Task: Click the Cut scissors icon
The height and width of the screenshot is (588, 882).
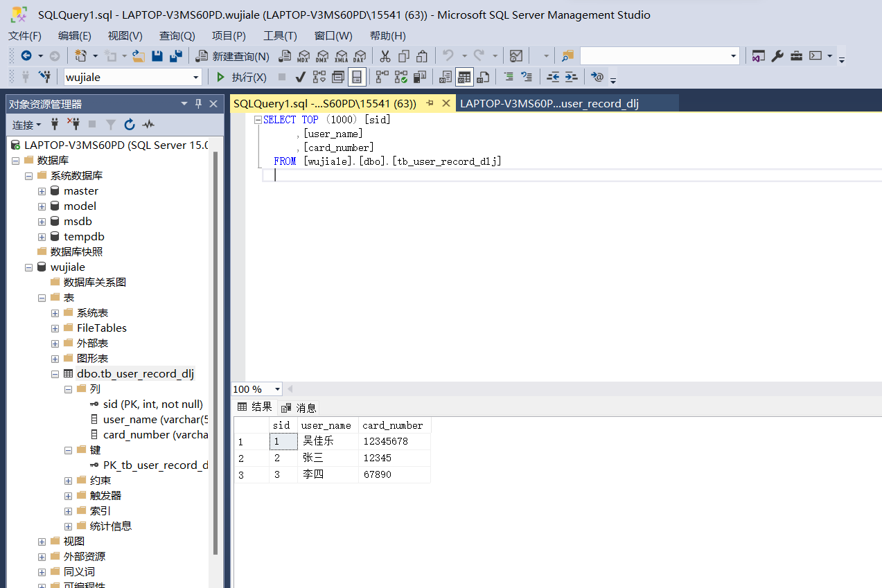Action: click(385, 56)
